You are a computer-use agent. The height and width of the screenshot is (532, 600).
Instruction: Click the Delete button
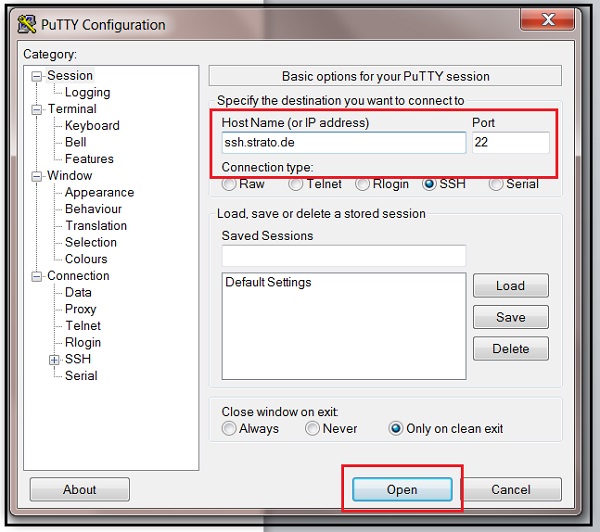click(x=510, y=349)
